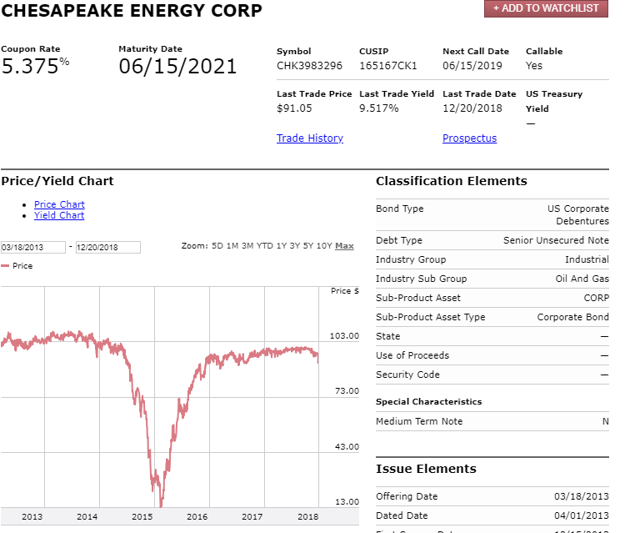Set chart zoom to 1Y
640x533 pixels.
(282, 246)
